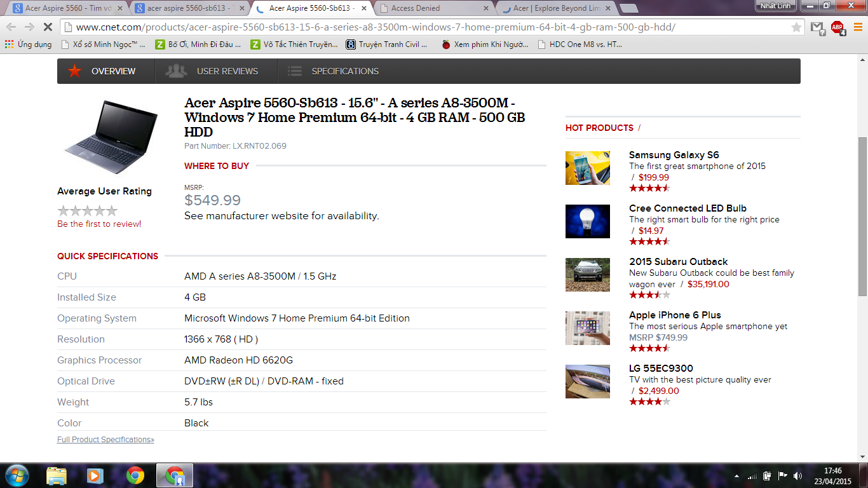Viewport: 868px width, 488px height.
Task: Open the Chrome taskbar icon
Action: click(135, 475)
